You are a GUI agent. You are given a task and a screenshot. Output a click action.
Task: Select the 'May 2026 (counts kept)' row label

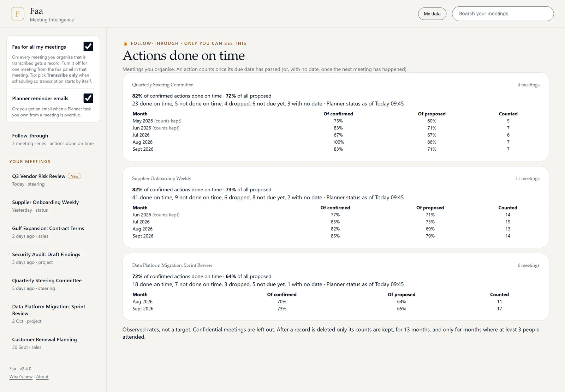pos(157,121)
